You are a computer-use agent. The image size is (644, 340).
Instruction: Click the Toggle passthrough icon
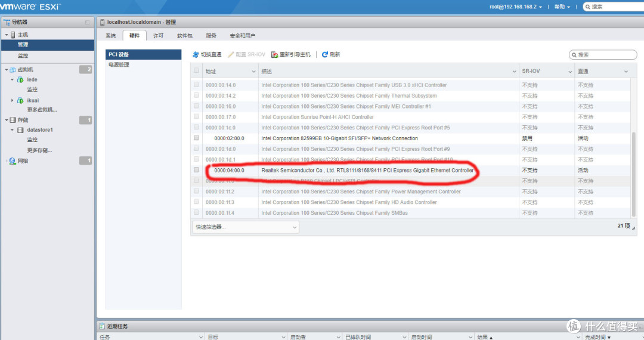pos(196,54)
